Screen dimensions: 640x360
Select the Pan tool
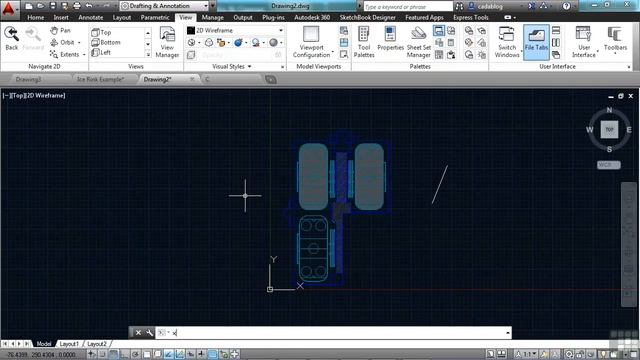click(60, 31)
